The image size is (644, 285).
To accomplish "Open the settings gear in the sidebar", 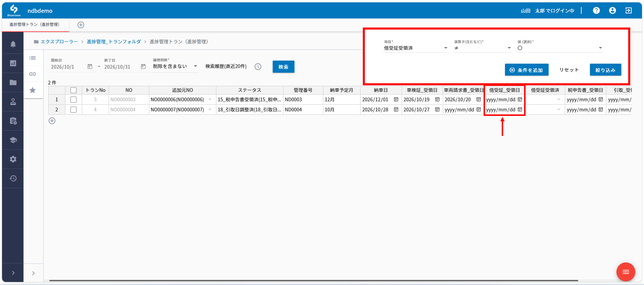I will click(13, 159).
